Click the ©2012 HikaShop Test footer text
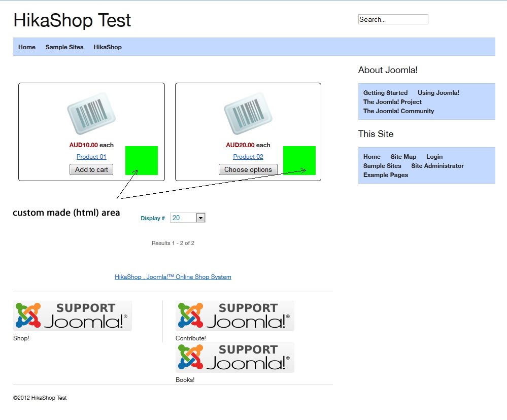 pos(40,398)
